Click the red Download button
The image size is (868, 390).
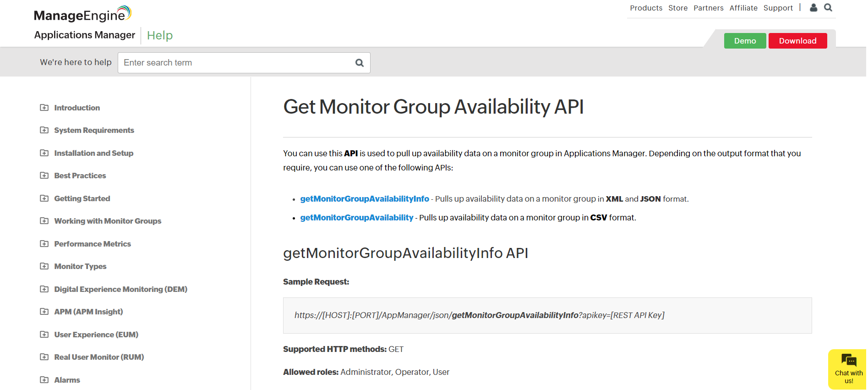pyautogui.click(x=797, y=41)
